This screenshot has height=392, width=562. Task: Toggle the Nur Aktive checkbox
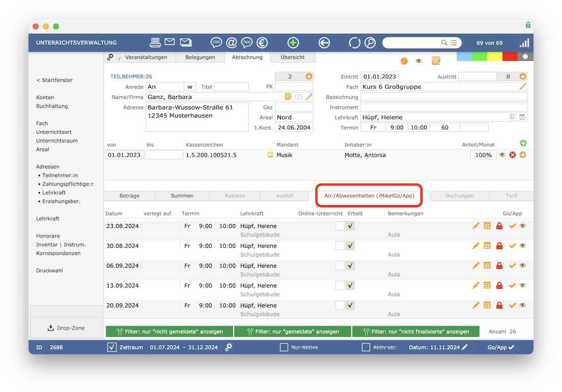(284, 347)
